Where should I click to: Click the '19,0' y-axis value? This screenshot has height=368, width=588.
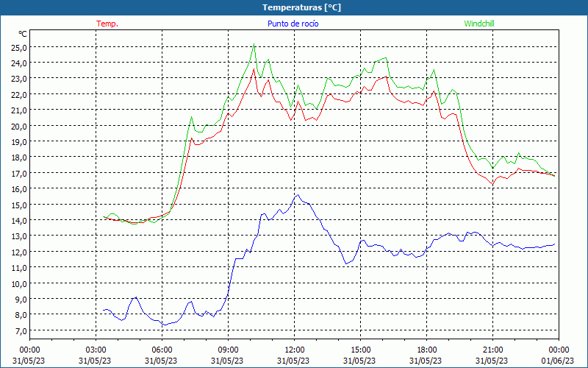(19, 142)
